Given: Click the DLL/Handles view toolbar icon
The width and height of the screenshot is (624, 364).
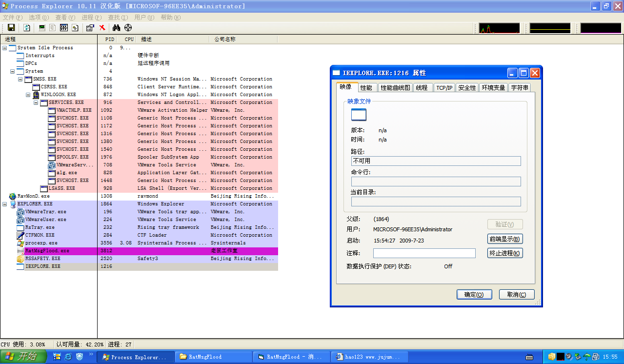Looking at the screenshot, I should tap(75, 28).
